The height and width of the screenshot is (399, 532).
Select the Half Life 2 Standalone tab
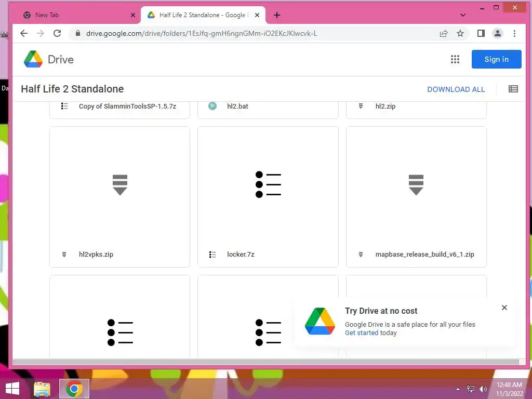tap(203, 15)
